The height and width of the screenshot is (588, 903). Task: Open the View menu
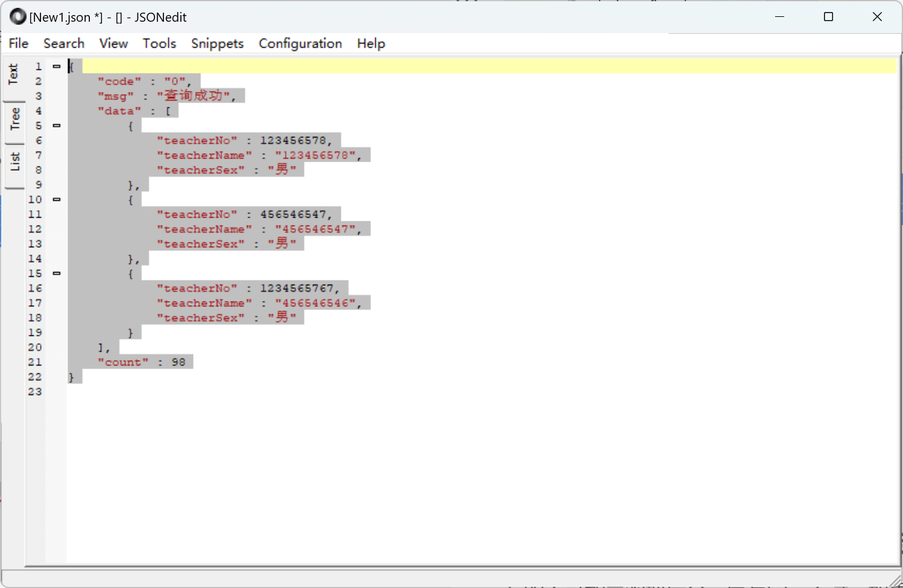click(x=113, y=43)
